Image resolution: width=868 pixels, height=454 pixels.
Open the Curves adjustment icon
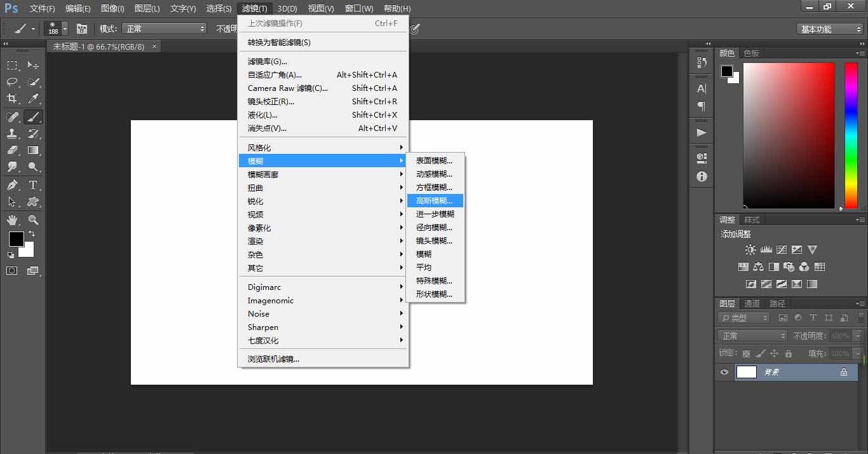pos(781,249)
